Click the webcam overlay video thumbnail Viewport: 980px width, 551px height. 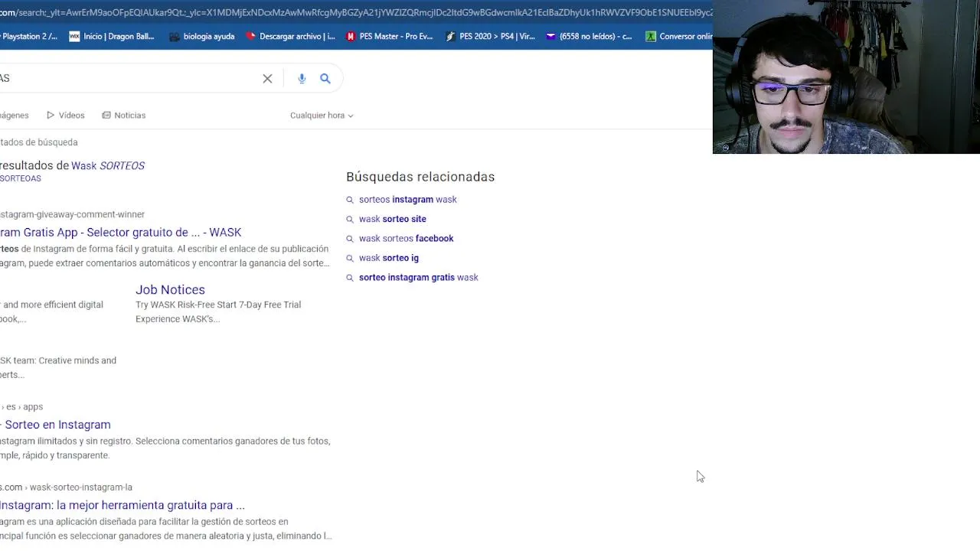click(846, 77)
